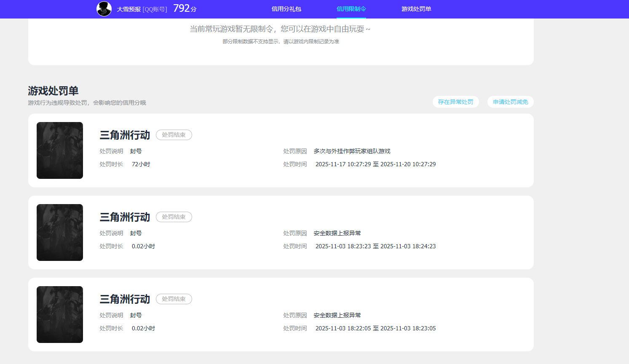Click the 处罚结束 badge on the first penalty card
The height and width of the screenshot is (364, 629).
pyautogui.click(x=174, y=135)
